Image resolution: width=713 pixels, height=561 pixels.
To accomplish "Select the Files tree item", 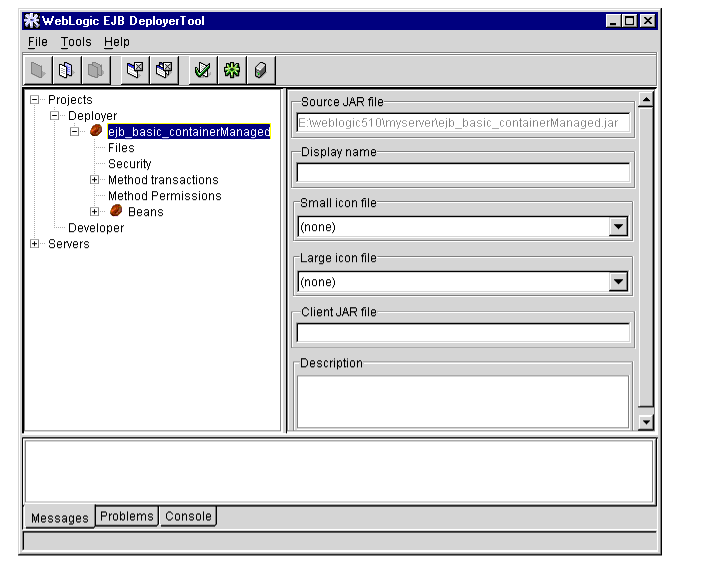I will point(121,148).
